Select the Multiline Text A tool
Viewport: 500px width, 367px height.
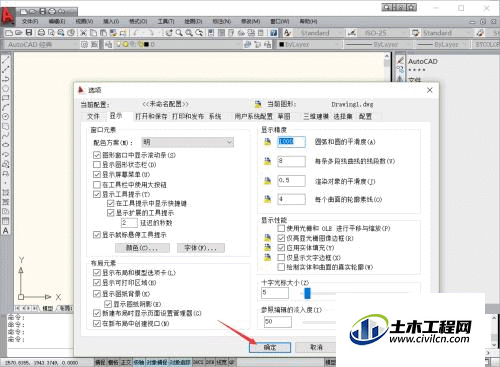6,231
